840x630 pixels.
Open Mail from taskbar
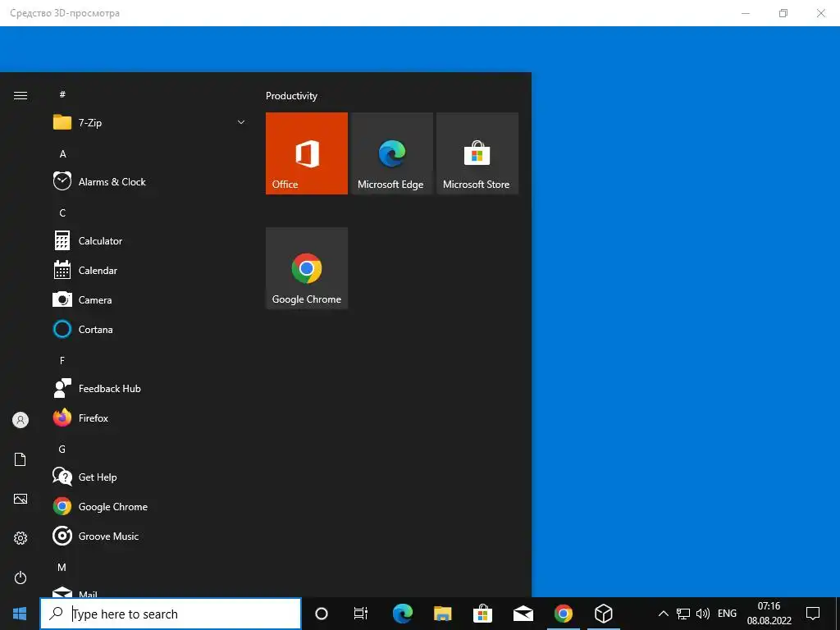click(x=523, y=614)
